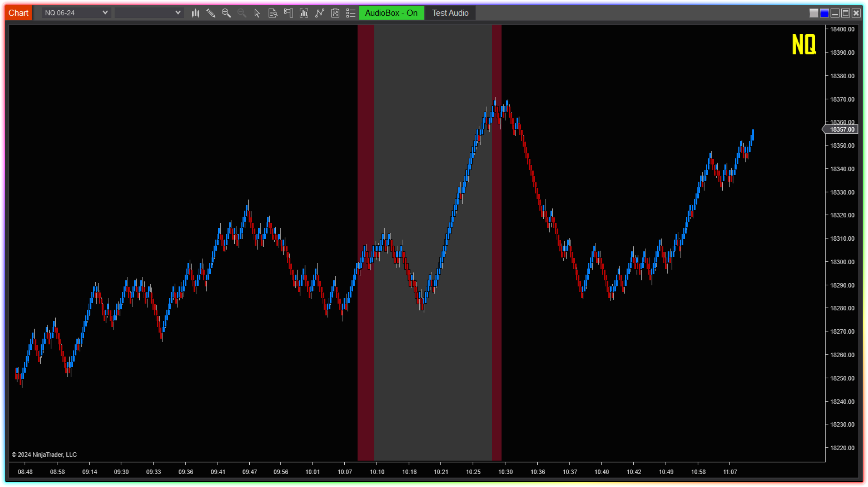Click the blue window link color swatch
The width and height of the screenshot is (868, 487).
(824, 13)
